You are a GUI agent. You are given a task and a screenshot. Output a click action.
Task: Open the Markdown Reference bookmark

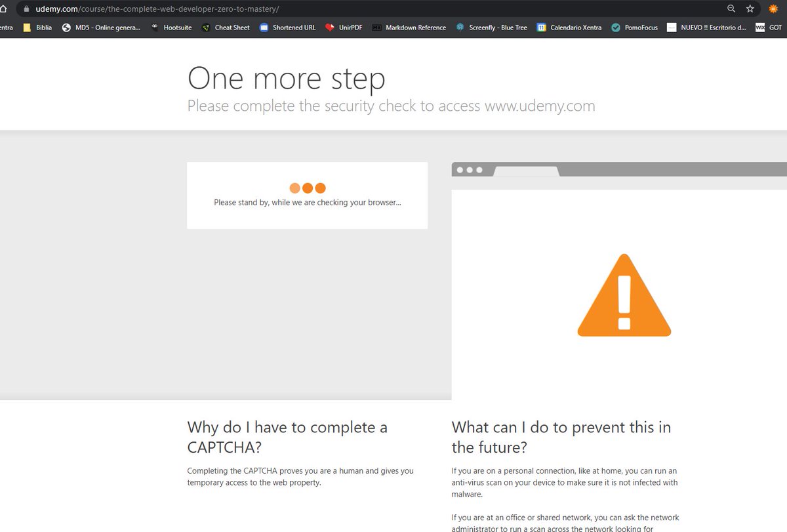pyautogui.click(x=409, y=28)
